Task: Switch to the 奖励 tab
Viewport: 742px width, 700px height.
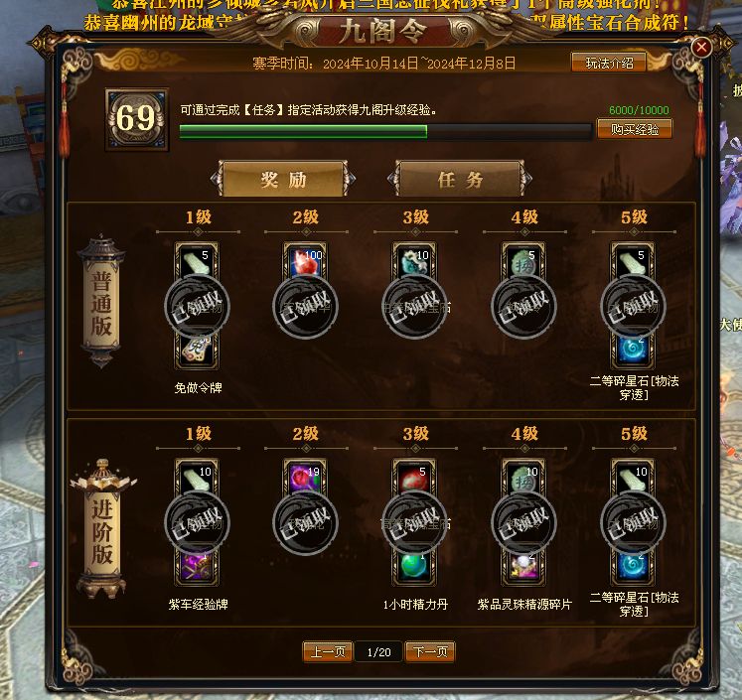Action: coord(283,179)
